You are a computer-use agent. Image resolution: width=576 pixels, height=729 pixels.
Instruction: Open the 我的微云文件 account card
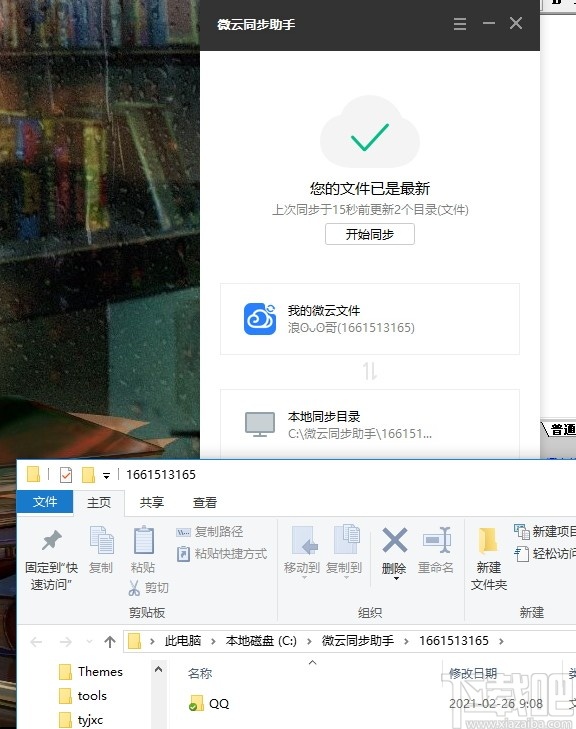pyautogui.click(x=370, y=319)
